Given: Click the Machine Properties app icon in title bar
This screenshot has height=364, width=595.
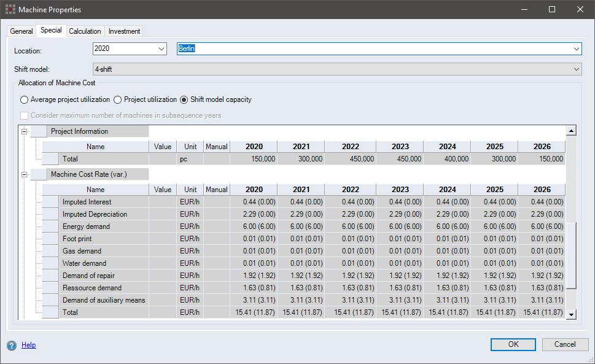Looking at the screenshot, I should (x=10, y=10).
